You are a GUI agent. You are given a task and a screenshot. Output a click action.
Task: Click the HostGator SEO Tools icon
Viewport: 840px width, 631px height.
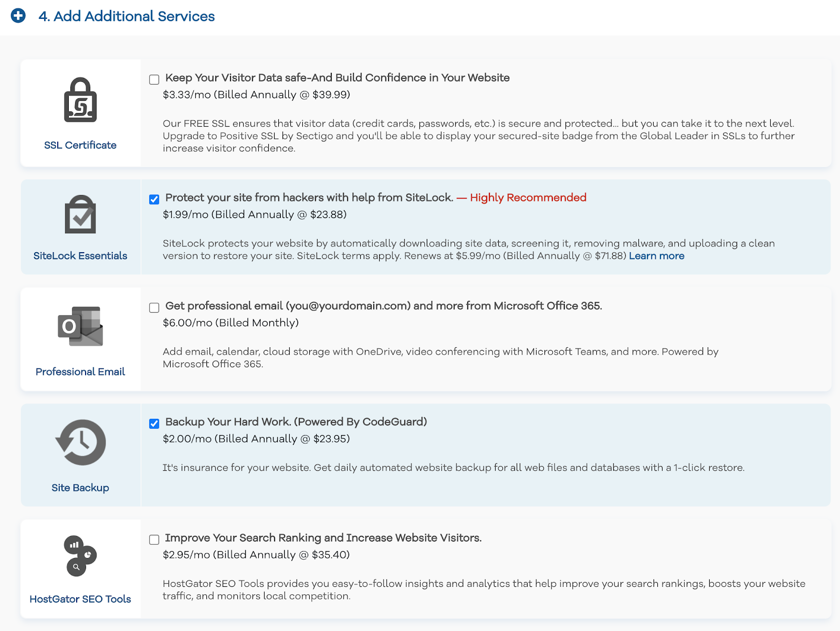pos(80,555)
